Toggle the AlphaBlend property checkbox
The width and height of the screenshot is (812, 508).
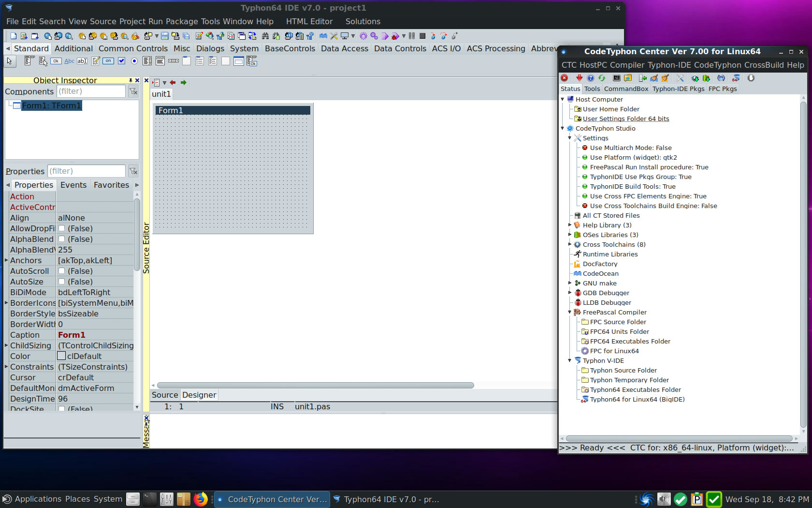(61, 239)
